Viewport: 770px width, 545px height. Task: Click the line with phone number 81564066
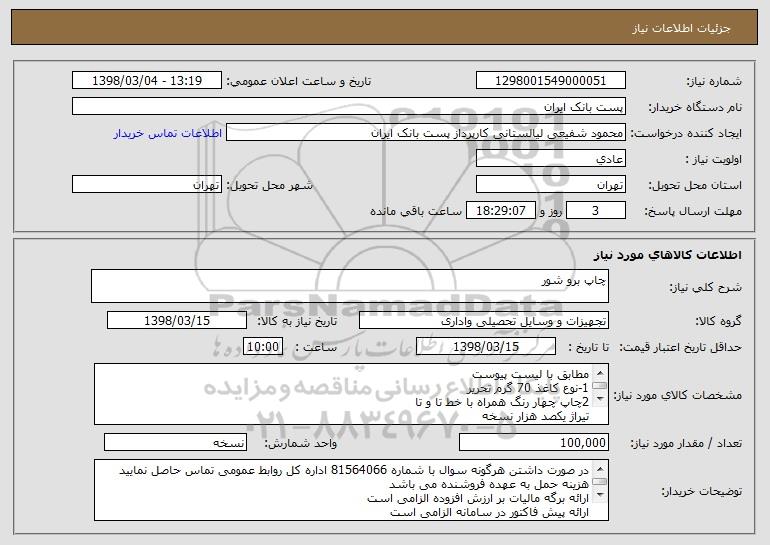pyautogui.click(x=354, y=470)
